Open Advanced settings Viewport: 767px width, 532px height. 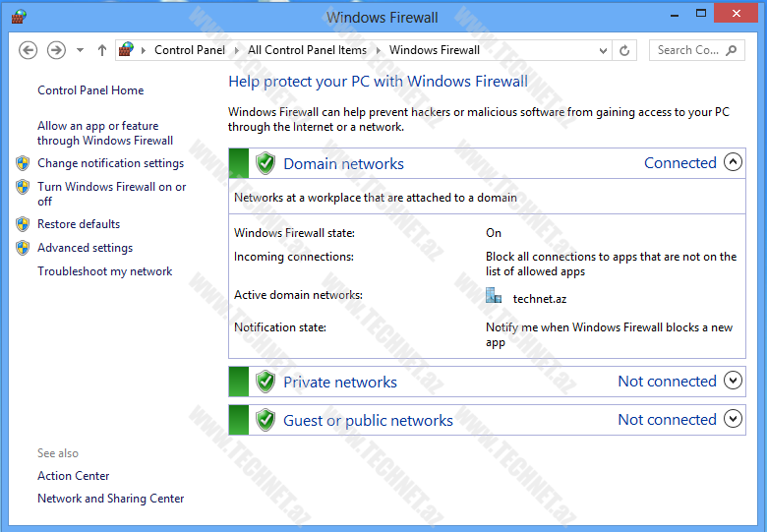[86, 248]
